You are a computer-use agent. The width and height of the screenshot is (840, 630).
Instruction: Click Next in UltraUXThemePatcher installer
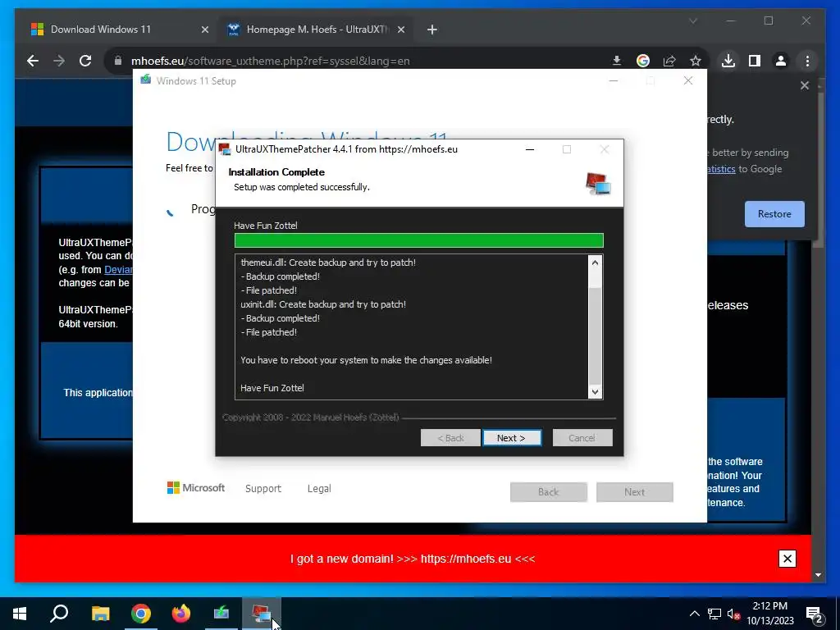tap(512, 438)
